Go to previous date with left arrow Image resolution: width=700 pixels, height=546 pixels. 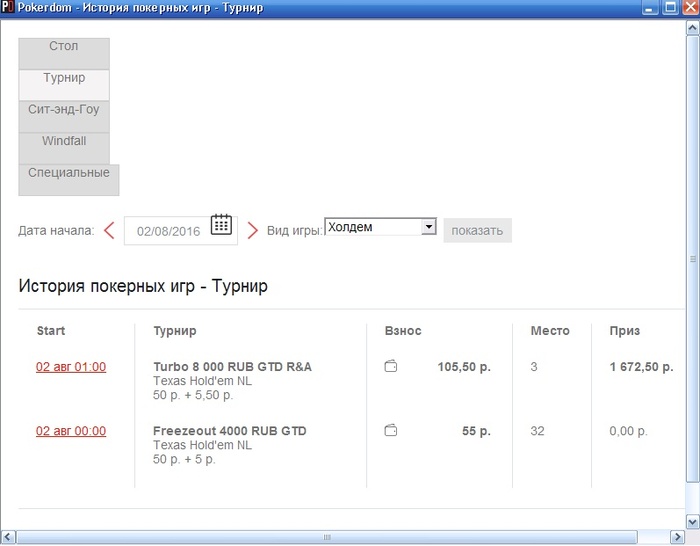[x=109, y=231]
